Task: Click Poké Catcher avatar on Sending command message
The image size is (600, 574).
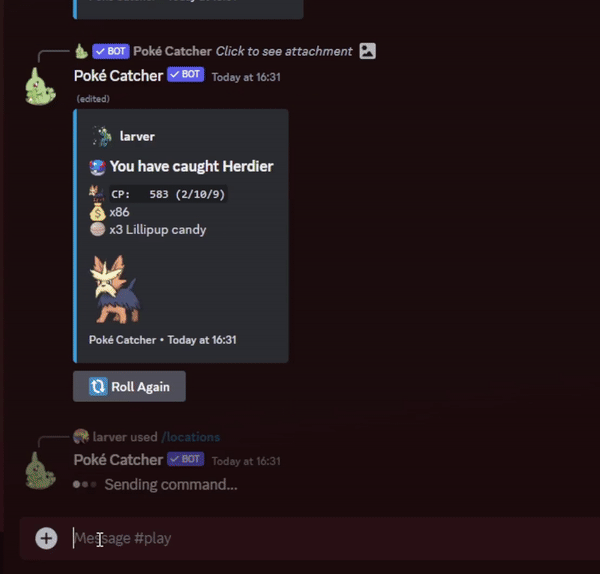Action: pos(40,471)
